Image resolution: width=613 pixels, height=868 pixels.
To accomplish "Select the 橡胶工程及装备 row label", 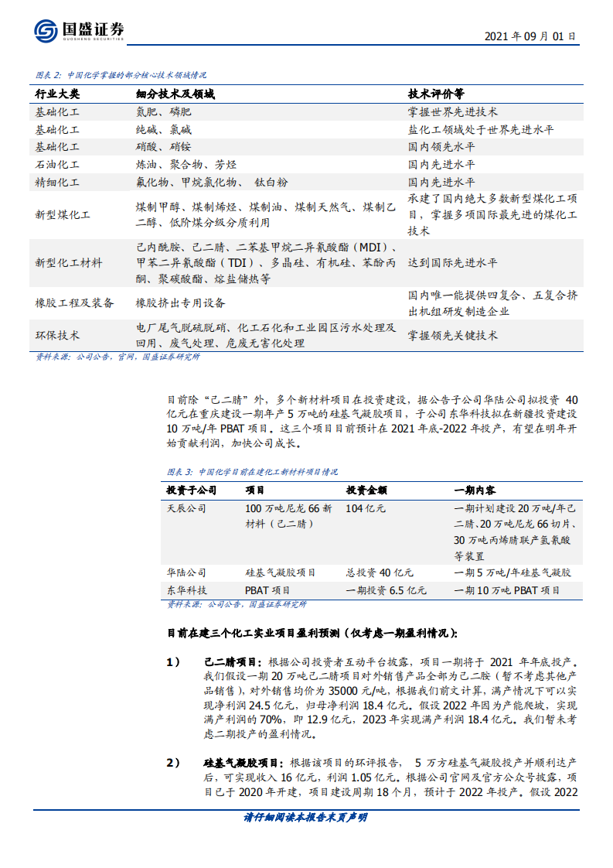I will coord(74,302).
